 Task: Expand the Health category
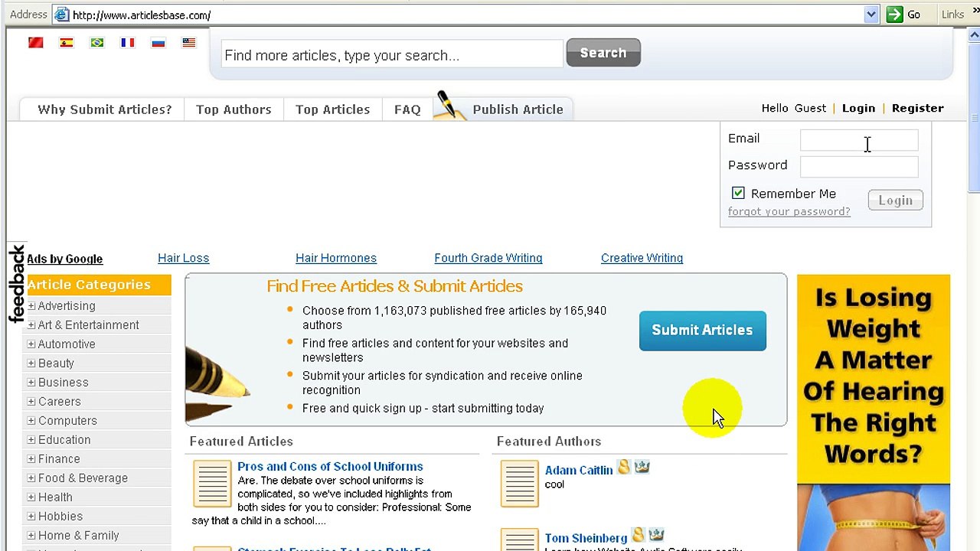coord(31,497)
